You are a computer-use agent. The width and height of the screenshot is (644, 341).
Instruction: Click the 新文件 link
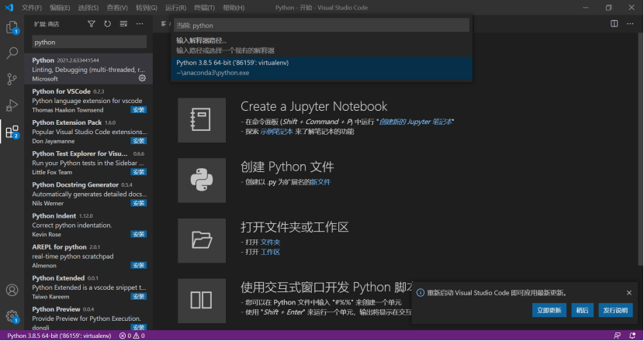click(x=320, y=182)
